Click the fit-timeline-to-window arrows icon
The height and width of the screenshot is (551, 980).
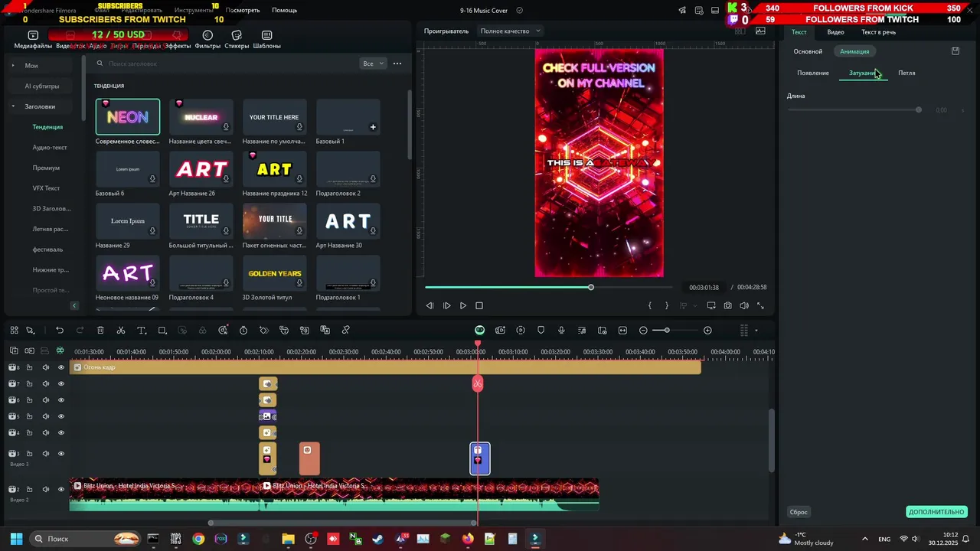click(622, 331)
